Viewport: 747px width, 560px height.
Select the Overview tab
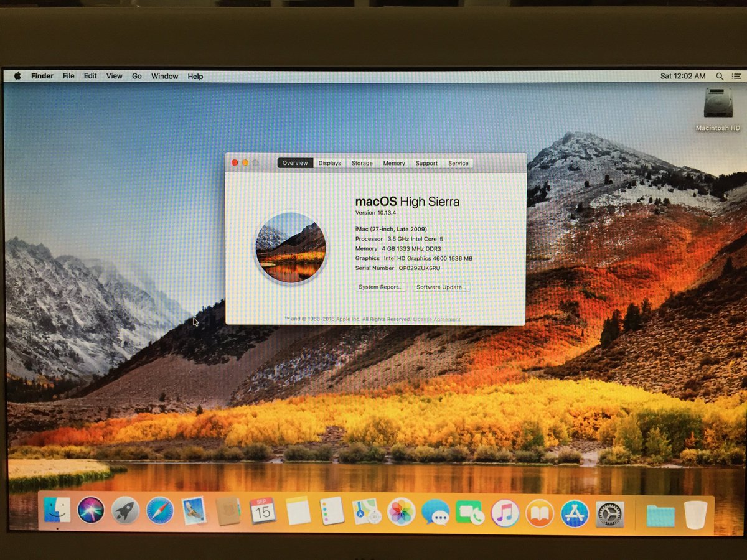coord(295,163)
